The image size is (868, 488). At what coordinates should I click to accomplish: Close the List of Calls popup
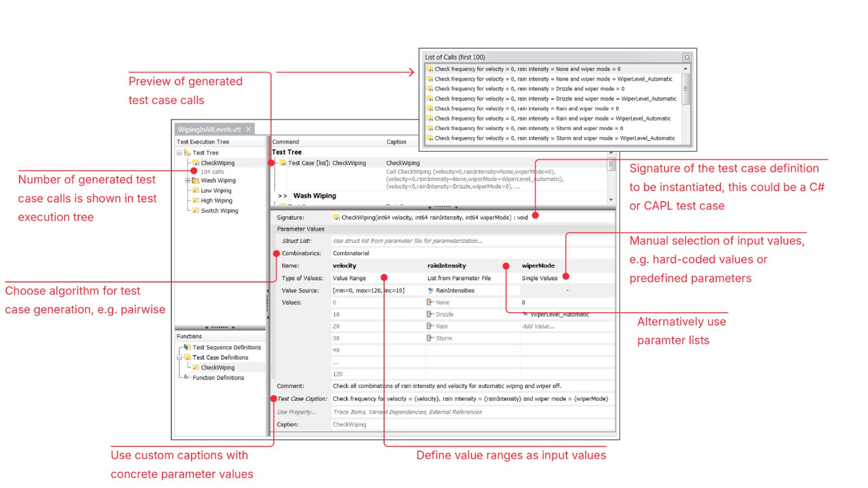(x=686, y=57)
